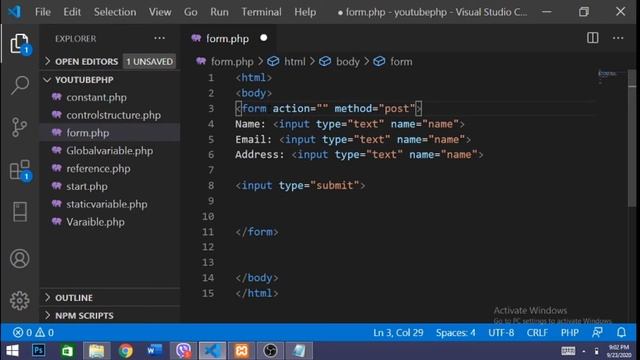This screenshot has height=360, width=640.
Task: Click the unsaved dot on form.php tab
Action: point(264,38)
